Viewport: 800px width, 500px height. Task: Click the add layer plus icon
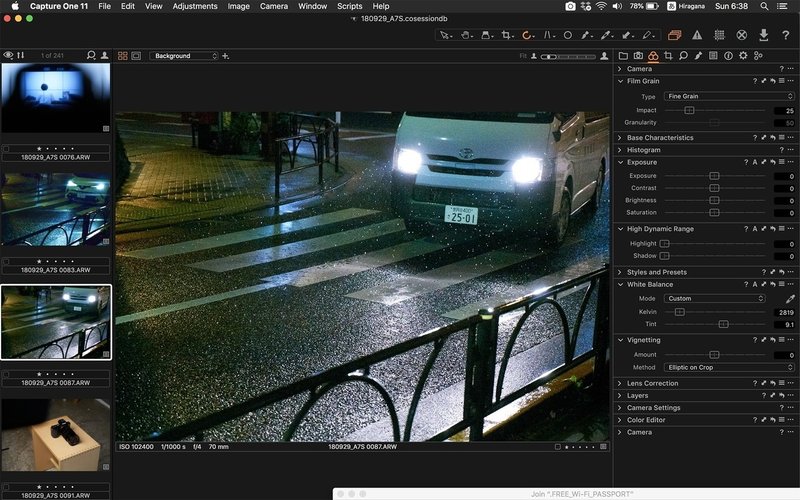click(226, 56)
